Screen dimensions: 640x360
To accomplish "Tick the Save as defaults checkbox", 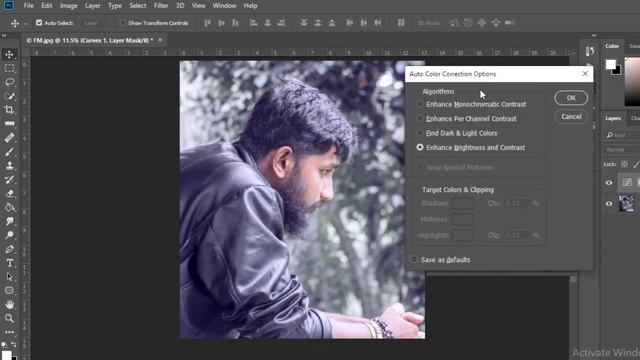I will 414,260.
